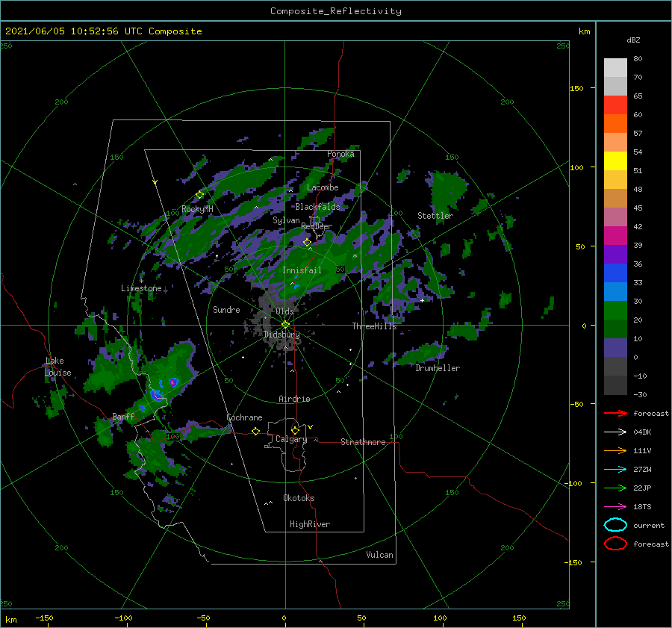Click the magenta 18TS arrow in legend
The height and width of the screenshot is (628, 672).
pyautogui.click(x=615, y=507)
